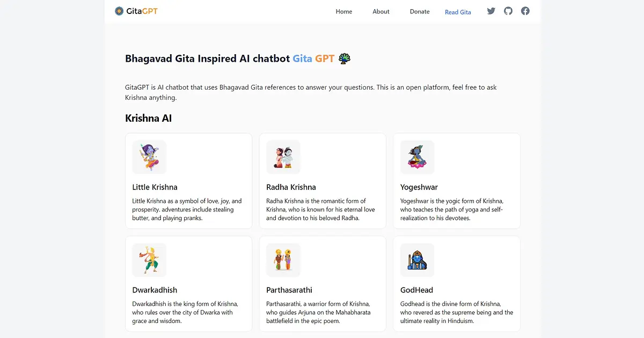Screen dimensions: 644x338
Task: Select the Radha Krishna avatar image
Action: [x=283, y=157]
